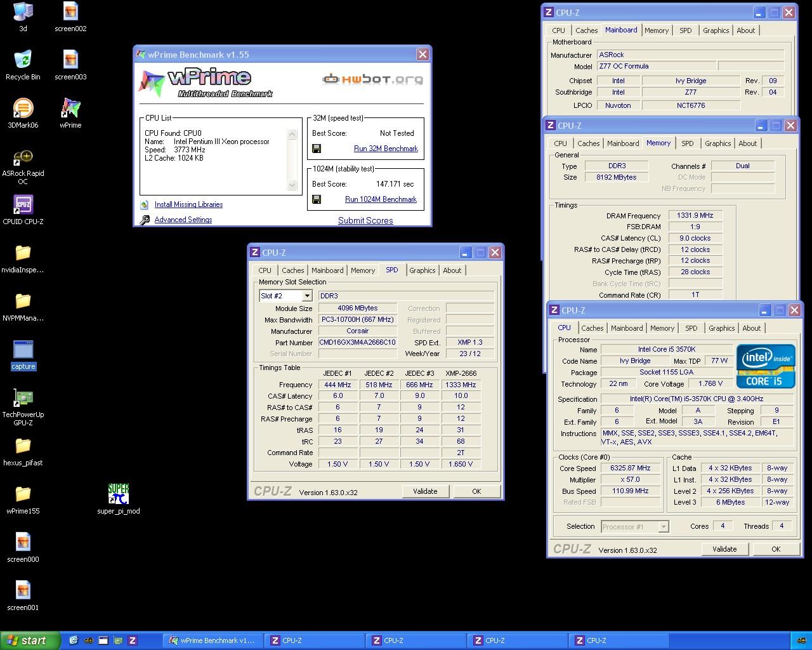Click the last CPU-Z taskbar button
The height and width of the screenshot is (650, 812).
[618, 640]
